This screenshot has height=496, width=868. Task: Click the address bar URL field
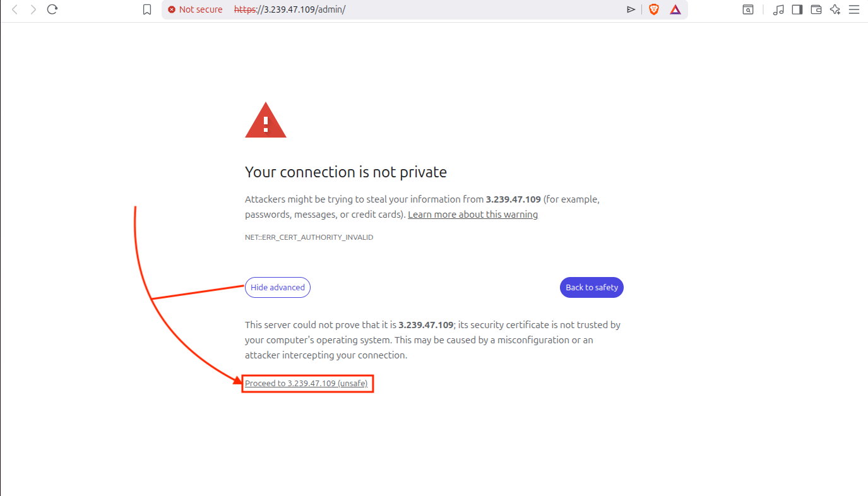pyautogui.click(x=410, y=9)
